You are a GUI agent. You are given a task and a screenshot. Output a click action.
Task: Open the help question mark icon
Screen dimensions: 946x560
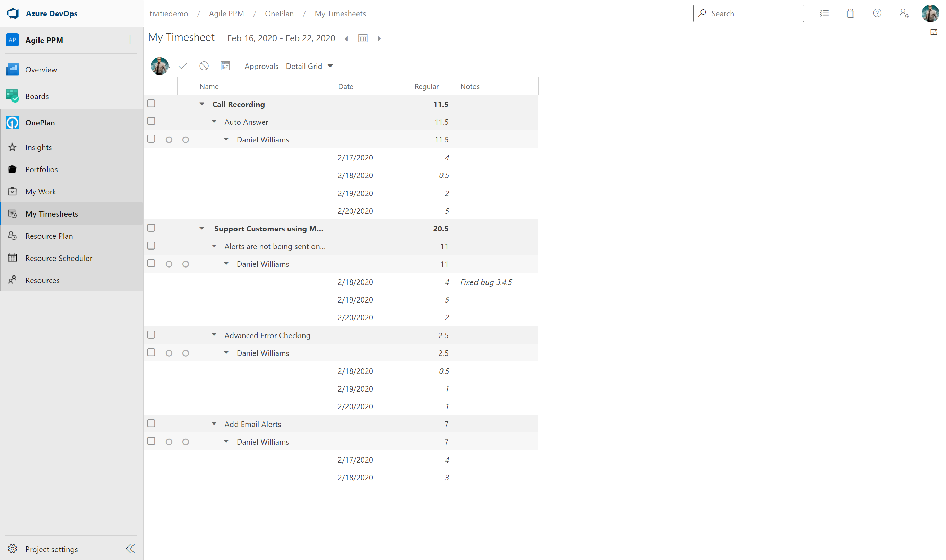[877, 14]
